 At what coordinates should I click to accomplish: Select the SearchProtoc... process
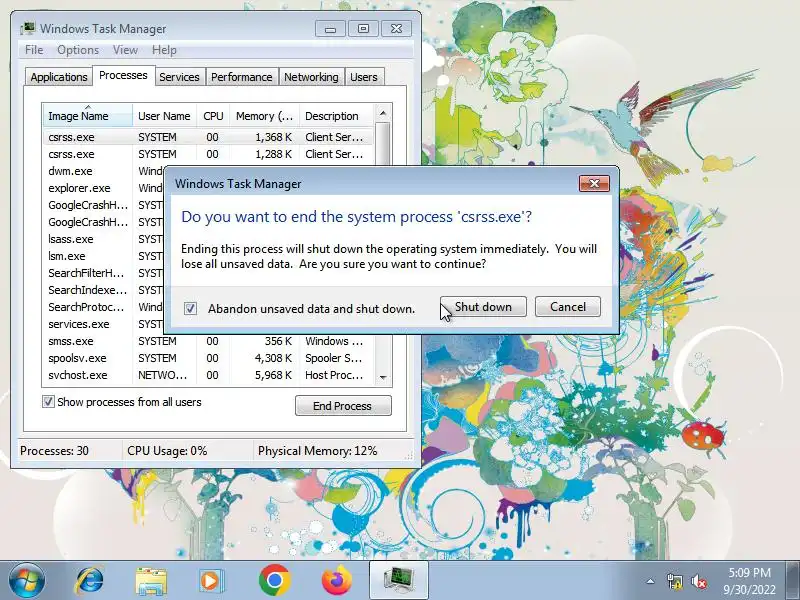pos(86,307)
